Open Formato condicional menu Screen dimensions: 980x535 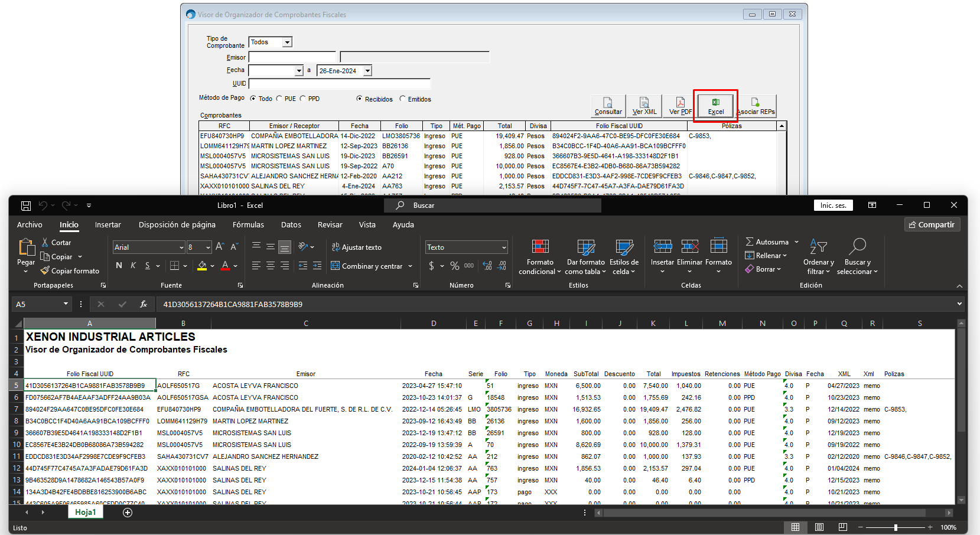pos(540,257)
